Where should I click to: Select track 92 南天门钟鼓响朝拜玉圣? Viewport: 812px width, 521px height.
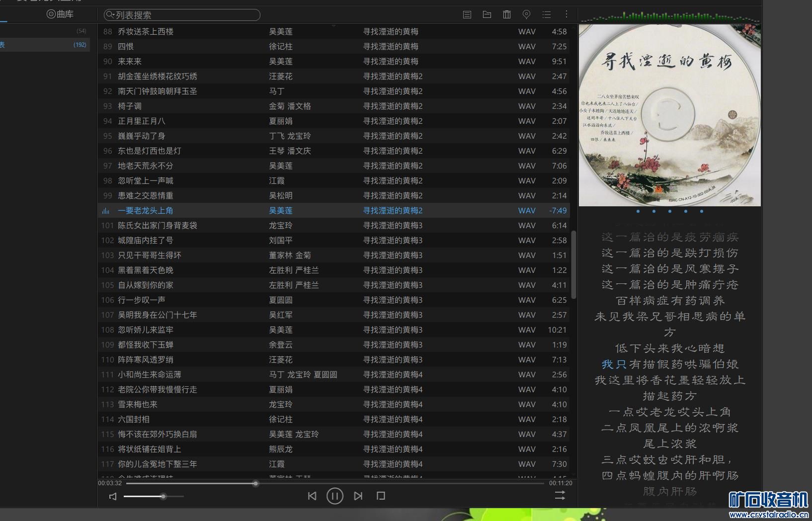[x=333, y=91]
